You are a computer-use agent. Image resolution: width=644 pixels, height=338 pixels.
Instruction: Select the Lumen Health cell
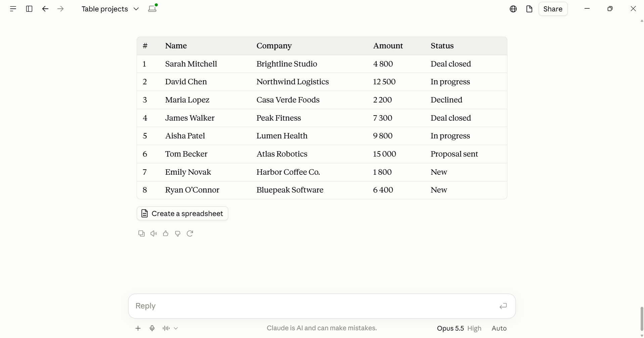(282, 136)
